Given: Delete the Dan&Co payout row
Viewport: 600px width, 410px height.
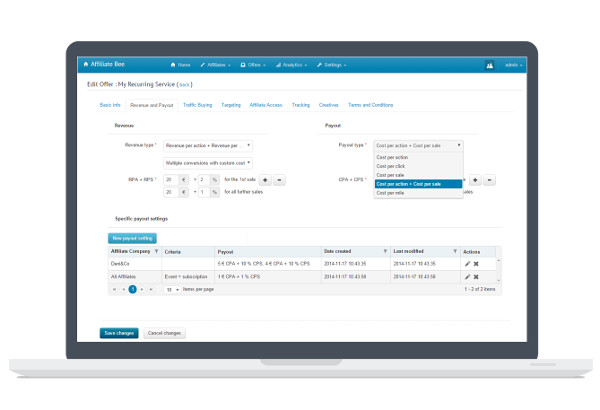Looking at the screenshot, I should pyautogui.click(x=476, y=264).
